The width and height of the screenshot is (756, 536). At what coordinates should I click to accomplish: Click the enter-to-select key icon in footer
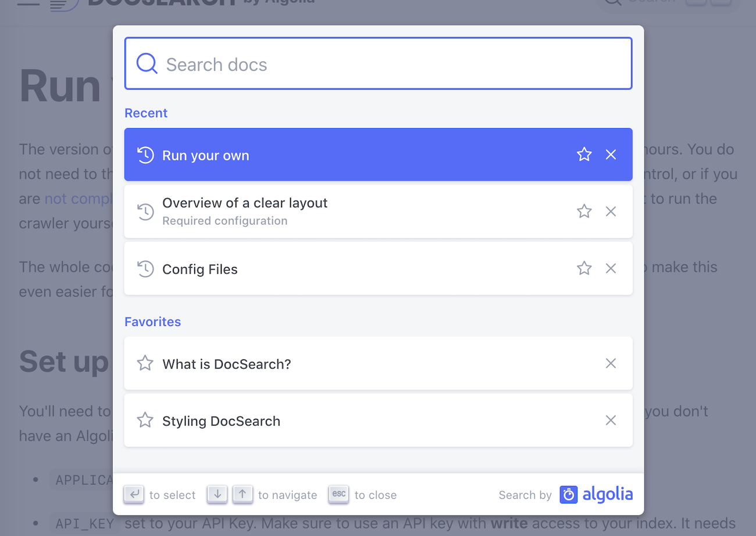134,494
